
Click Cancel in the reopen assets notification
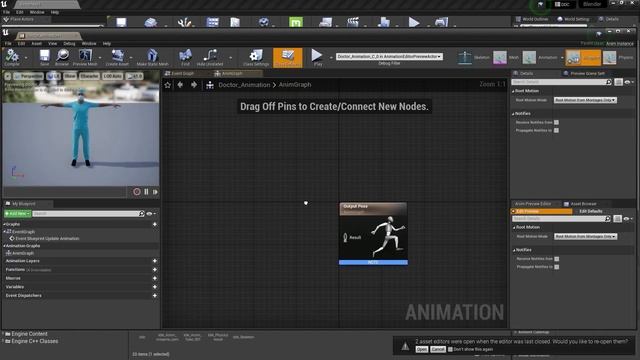pyautogui.click(x=438, y=349)
